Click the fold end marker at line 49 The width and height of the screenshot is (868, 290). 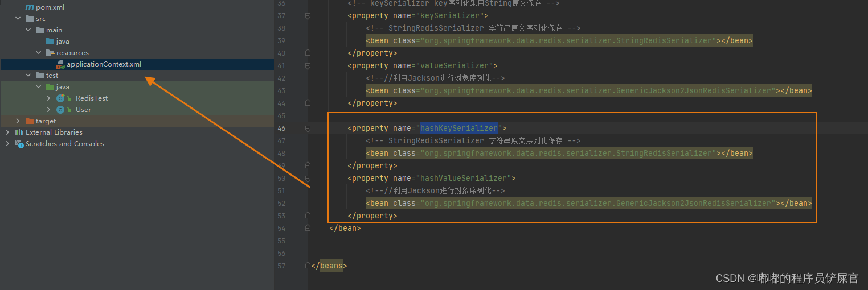[x=308, y=166]
